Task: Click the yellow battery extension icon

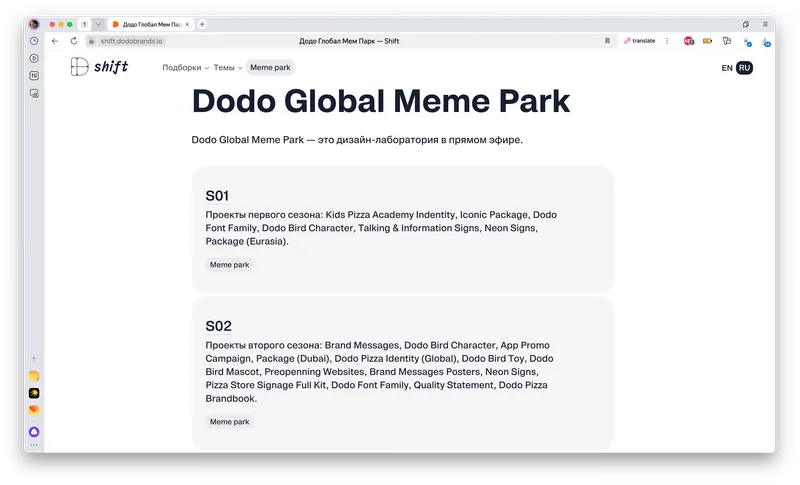Action: (707, 41)
